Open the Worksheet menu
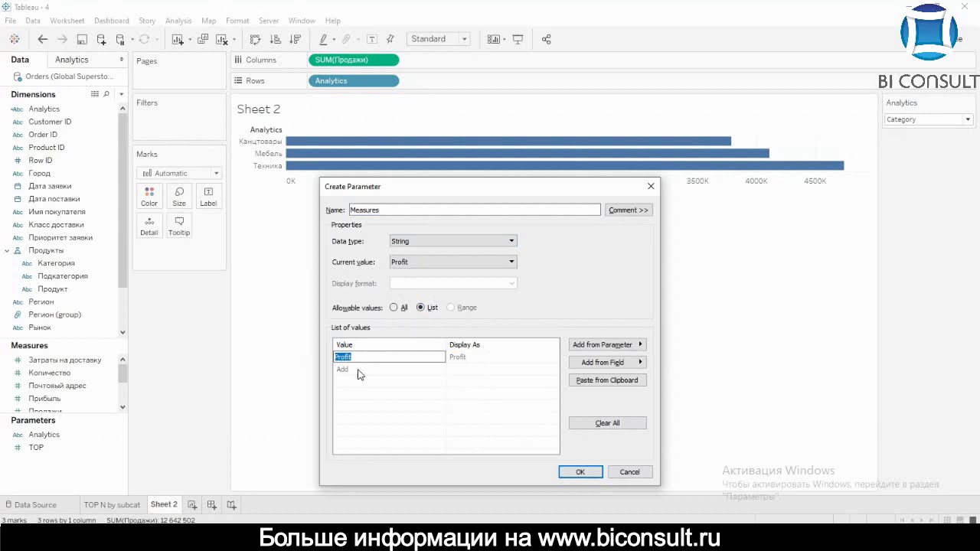The image size is (980, 551). [67, 21]
